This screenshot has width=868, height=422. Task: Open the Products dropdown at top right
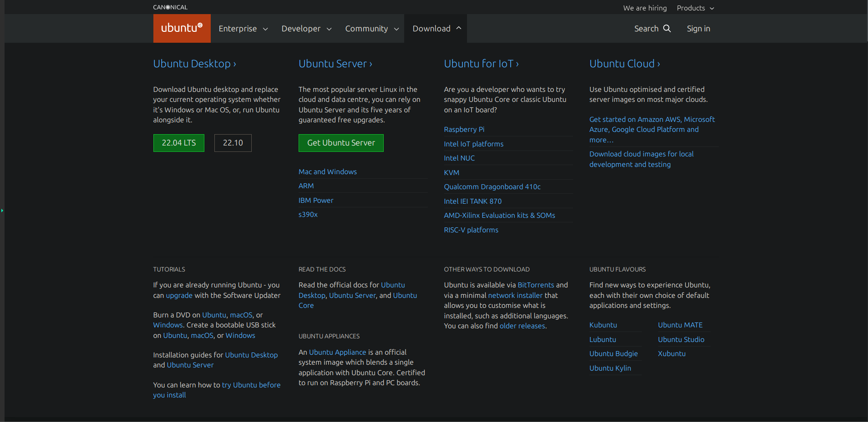(695, 8)
